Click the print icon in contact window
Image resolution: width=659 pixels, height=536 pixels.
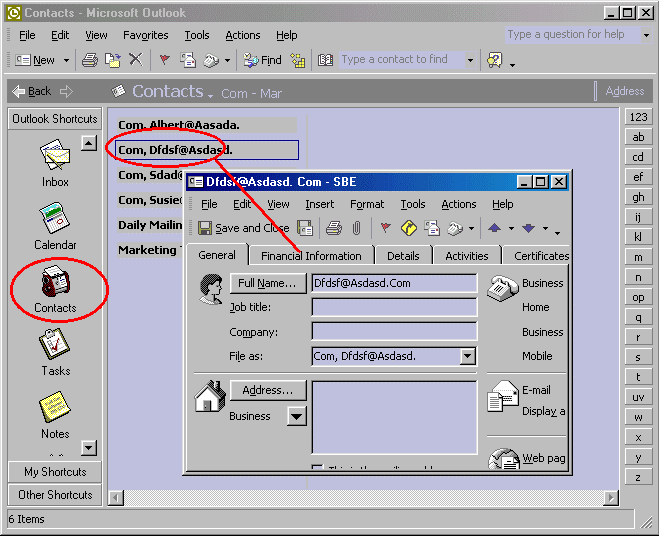pos(334,228)
